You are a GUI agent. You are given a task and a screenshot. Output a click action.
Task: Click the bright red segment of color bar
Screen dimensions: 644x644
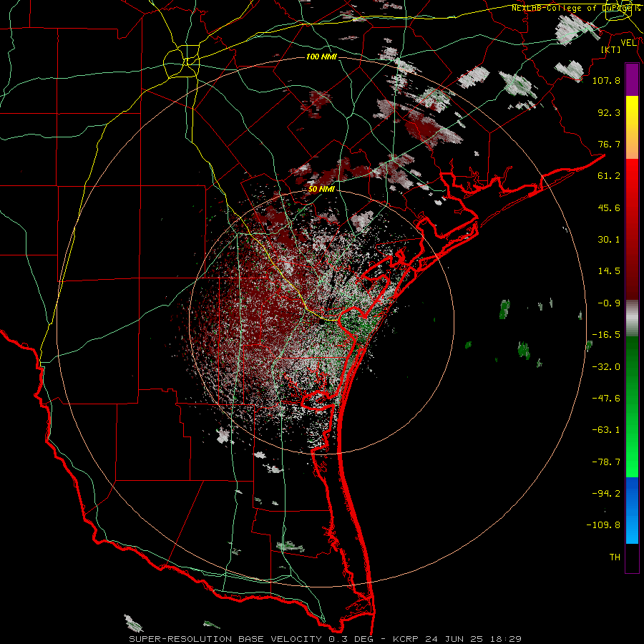632,177
